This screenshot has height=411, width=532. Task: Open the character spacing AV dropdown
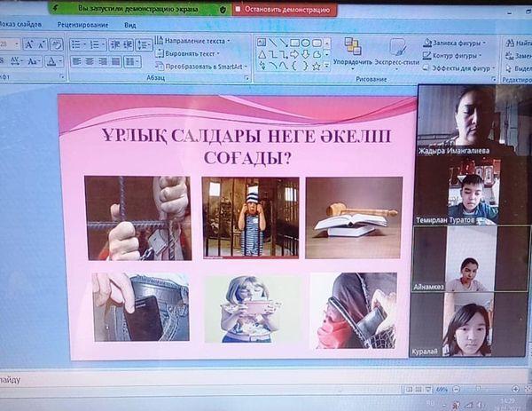[x=16, y=61]
